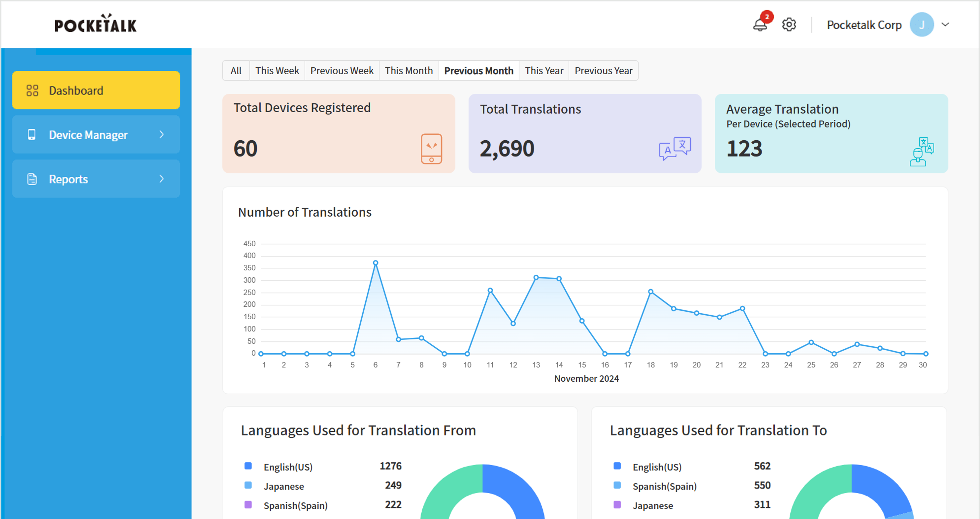The image size is (980, 519).
Task: Click the English(US) swatch in Translation From
Action: [248, 466]
